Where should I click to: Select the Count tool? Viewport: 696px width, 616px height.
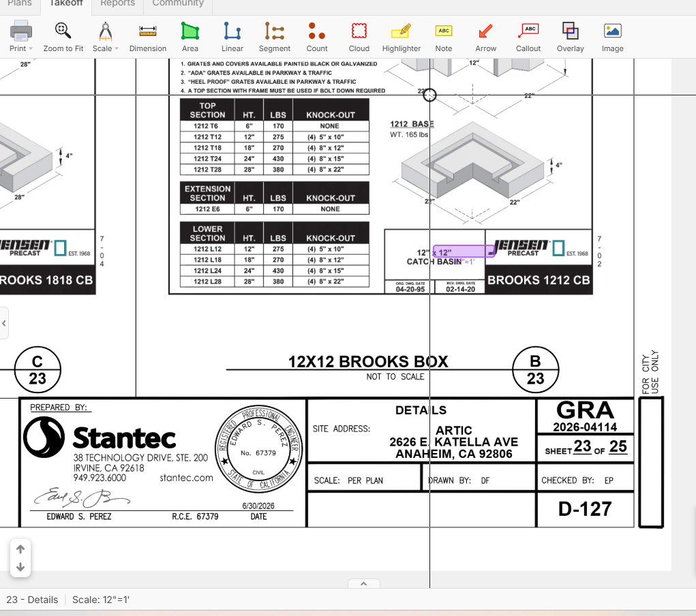pyautogui.click(x=316, y=31)
